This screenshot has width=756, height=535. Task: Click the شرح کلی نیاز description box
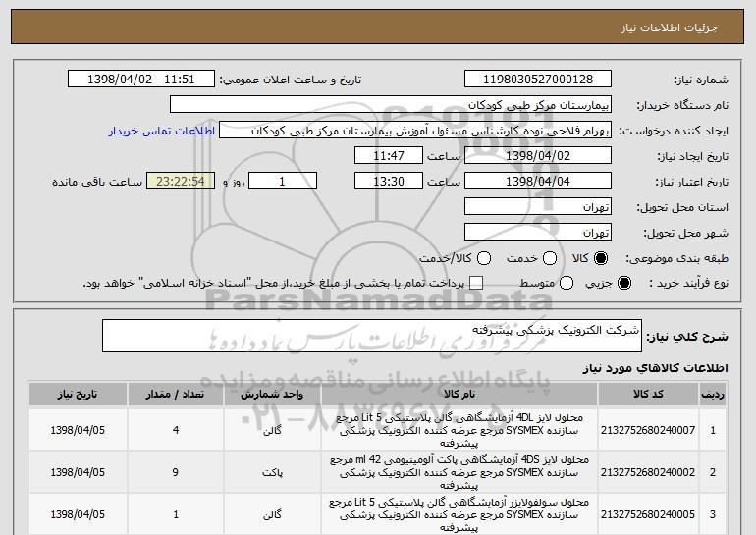click(x=372, y=336)
